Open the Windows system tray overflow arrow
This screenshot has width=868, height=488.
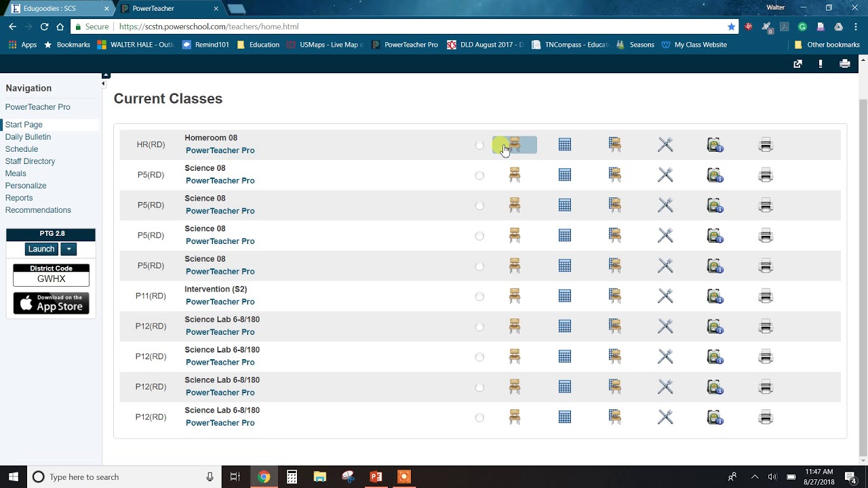[x=754, y=477]
